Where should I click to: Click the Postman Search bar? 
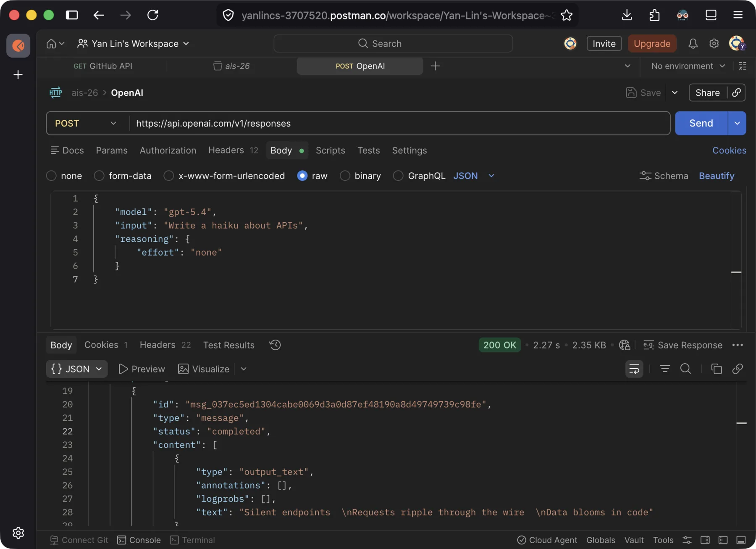(393, 44)
